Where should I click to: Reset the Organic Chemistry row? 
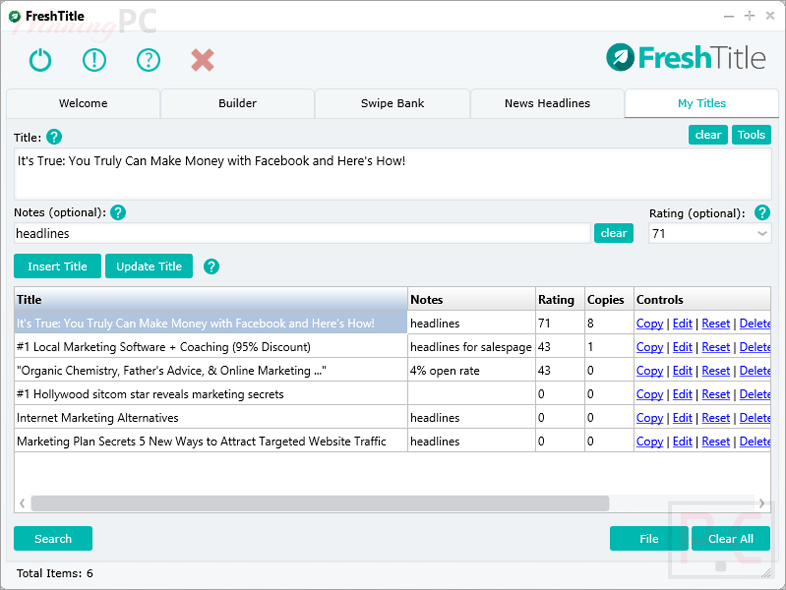[716, 371]
